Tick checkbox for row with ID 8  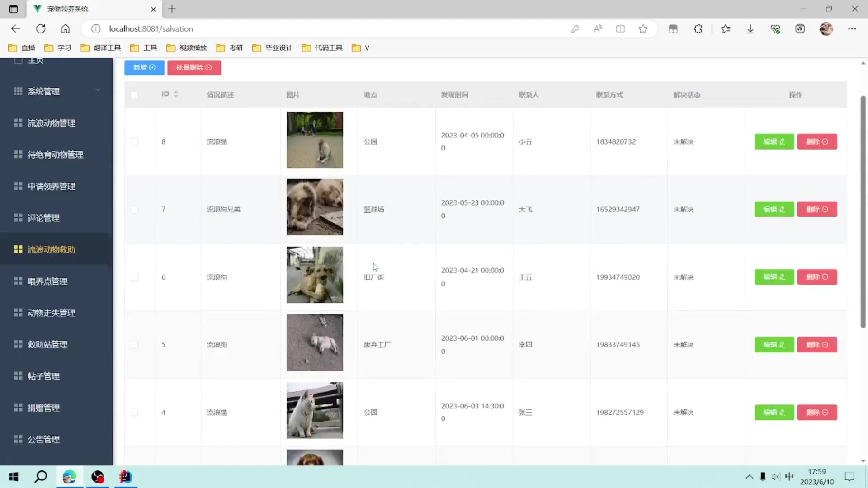[x=135, y=142]
